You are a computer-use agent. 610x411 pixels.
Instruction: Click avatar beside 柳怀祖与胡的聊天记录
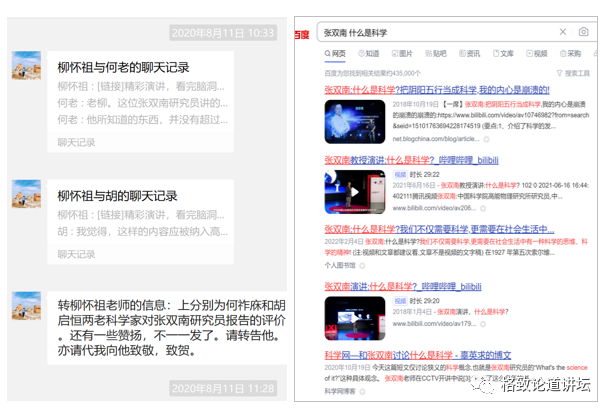coord(26,194)
